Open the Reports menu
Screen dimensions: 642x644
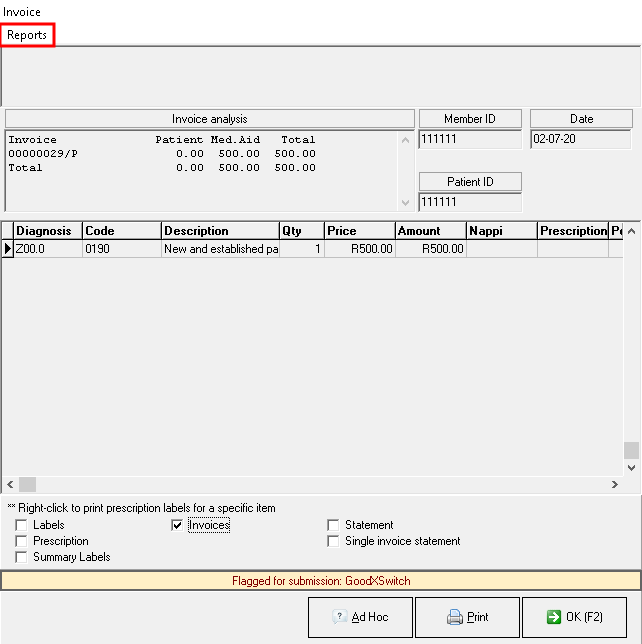pos(27,35)
